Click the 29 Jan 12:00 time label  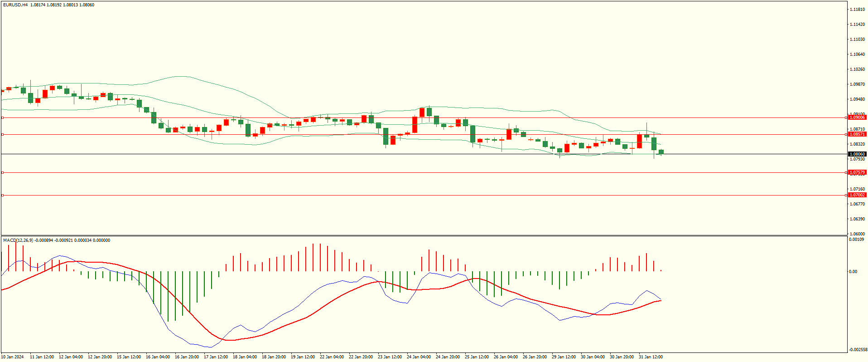tap(564, 357)
